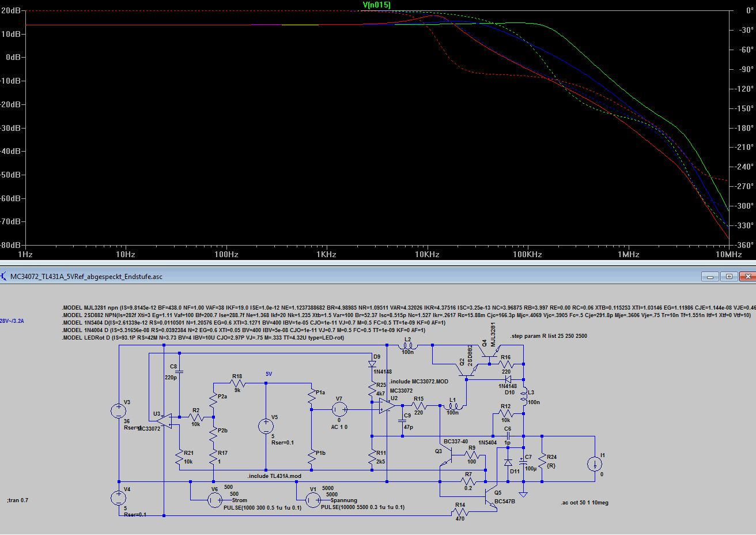The height and width of the screenshot is (535, 756).
Task: Select the V7 AC source symbol
Action: pos(339,409)
